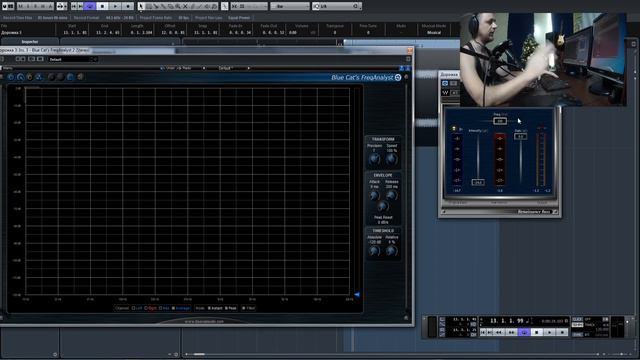Click Fast Forward in the transport panel
Image resolution: width=640 pixels, height=360 pixels.
[511, 332]
